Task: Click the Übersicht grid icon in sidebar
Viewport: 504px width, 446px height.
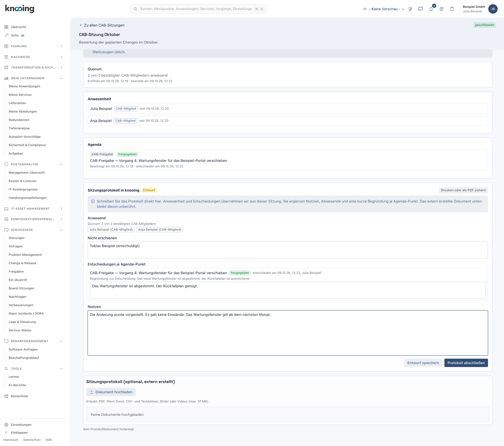Action: tap(6, 27)
